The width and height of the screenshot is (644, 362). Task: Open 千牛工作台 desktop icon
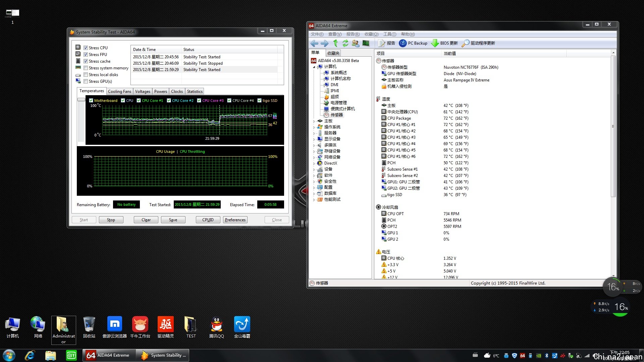140,327
